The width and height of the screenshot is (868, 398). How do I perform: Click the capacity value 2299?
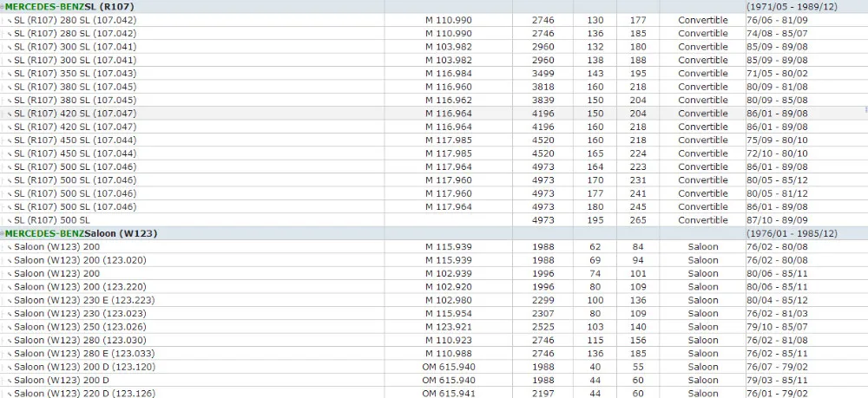pos(543,300)
